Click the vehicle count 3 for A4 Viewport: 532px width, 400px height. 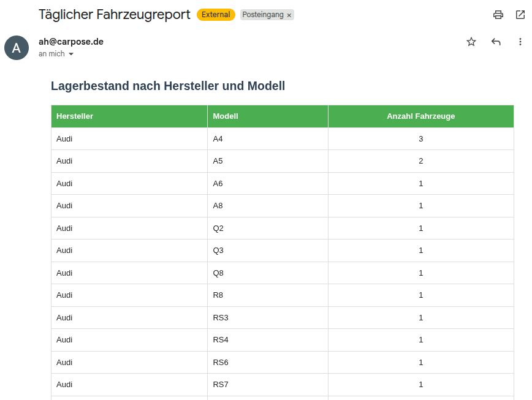pos(420,139)
